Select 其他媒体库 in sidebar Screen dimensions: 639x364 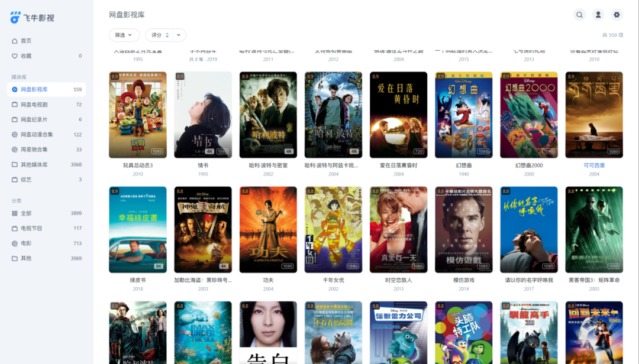pos(47,164)
